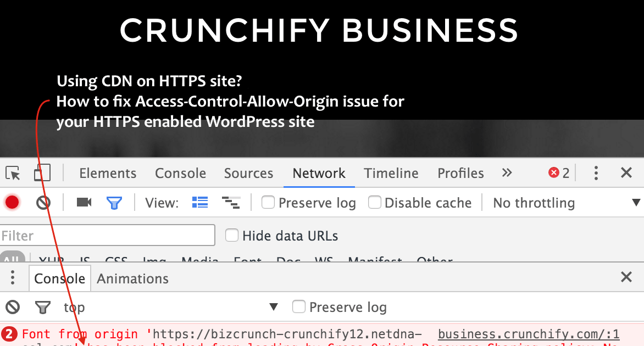Open the Sources tab
Image resolution: width=644 pixels, height=346 pixels.
[x=248, y=173]
